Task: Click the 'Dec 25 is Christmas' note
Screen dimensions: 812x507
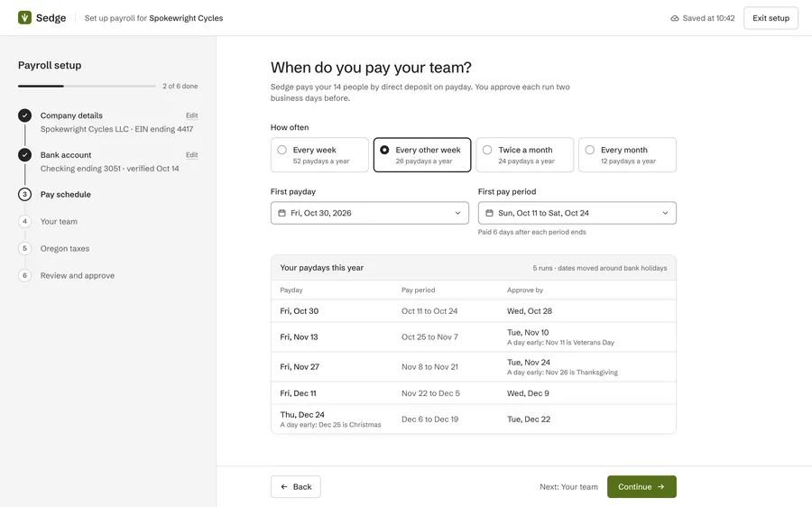Action: click(x=330, y=425)
